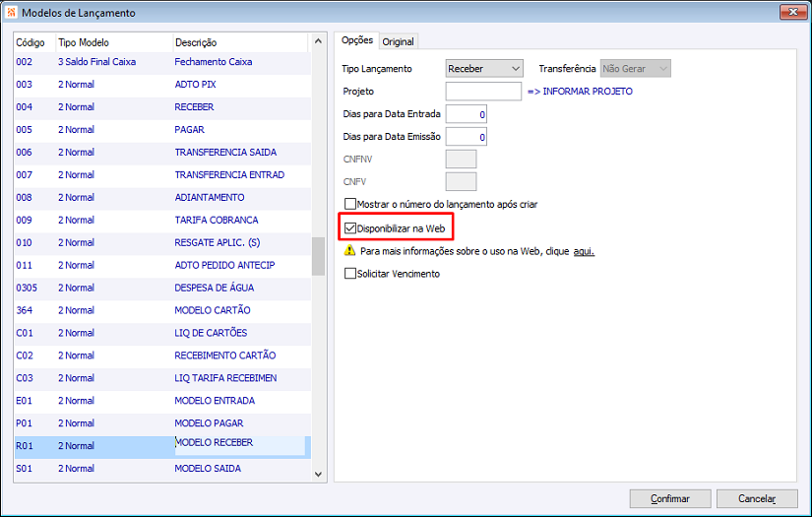Select the LIQ DE CARTÕES row
The width and height of the screenshot is (812, 517).
(162, 333)
